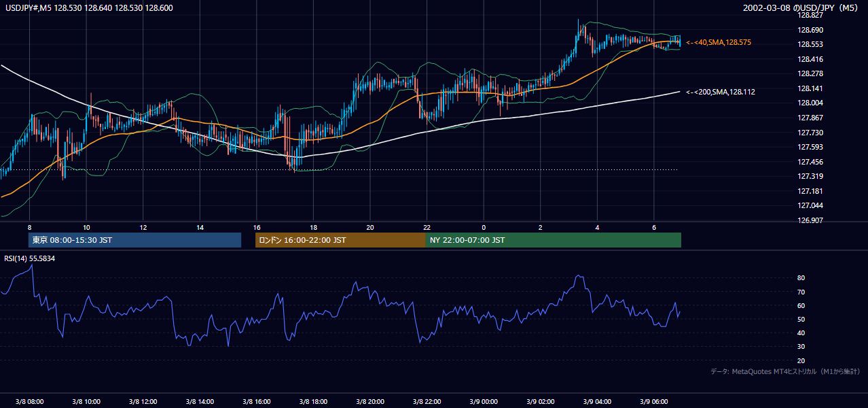
Task: Click RSI scale value 20
Action: tap(801, 360)
